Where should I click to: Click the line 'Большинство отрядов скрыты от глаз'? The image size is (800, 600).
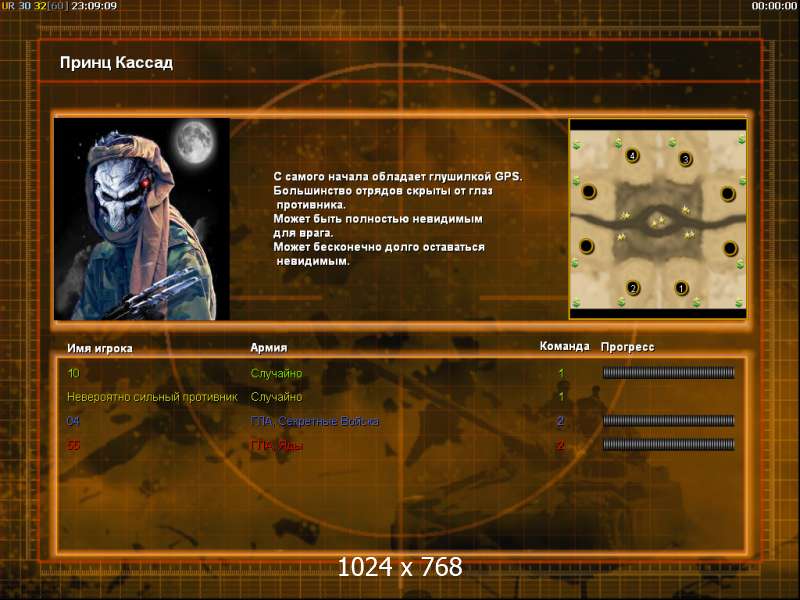(x=383, y=191)
